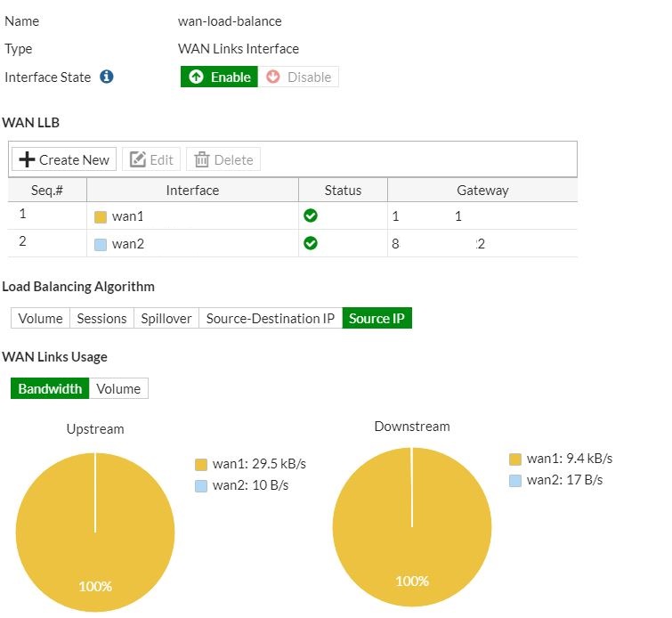The image size is (672, 618).
Task: Click the Upstream pie chart
Action: tap(95, 533)
